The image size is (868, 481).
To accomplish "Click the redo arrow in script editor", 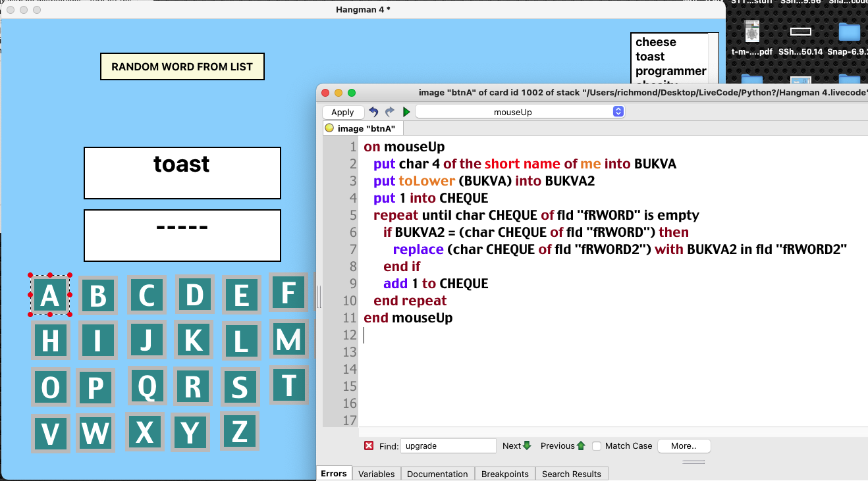I will [390, 112].
